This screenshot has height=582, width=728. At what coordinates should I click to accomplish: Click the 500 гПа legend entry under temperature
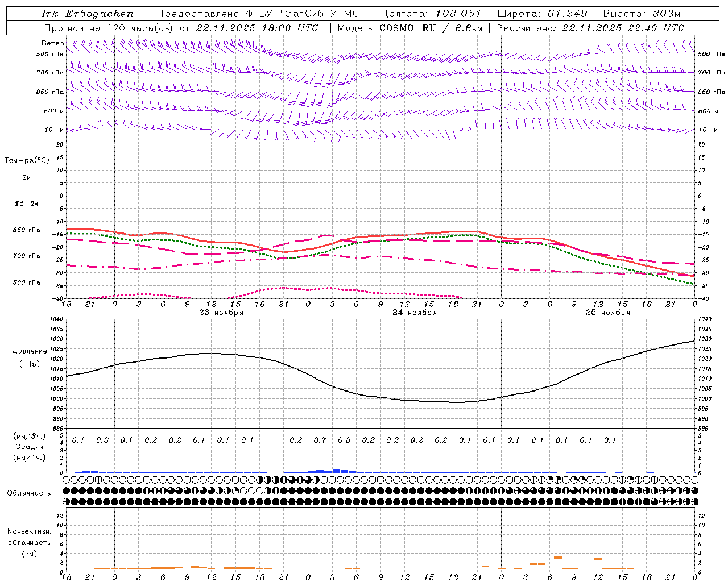click(x=27, y=282)
